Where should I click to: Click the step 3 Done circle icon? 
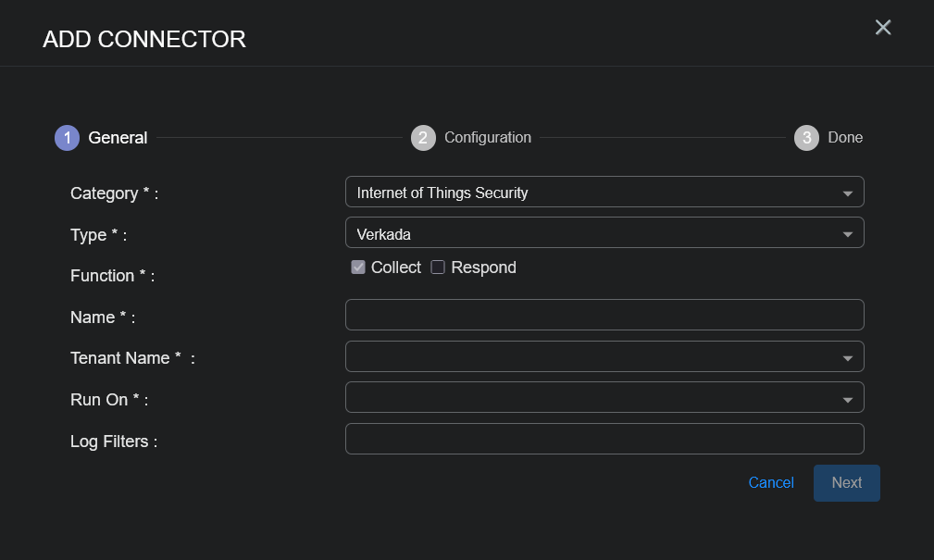pyautogui.click(x=806, y=138)
